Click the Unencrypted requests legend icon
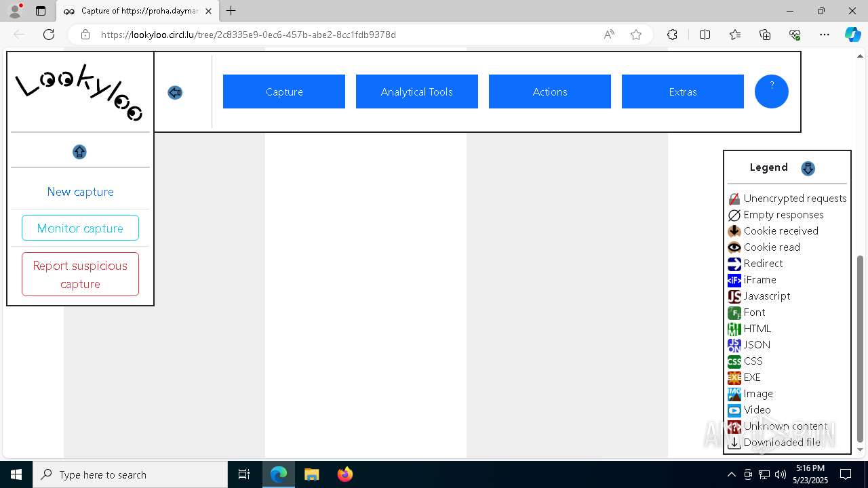The width and height of the screenshot is (868, 488). pos(734,199)
